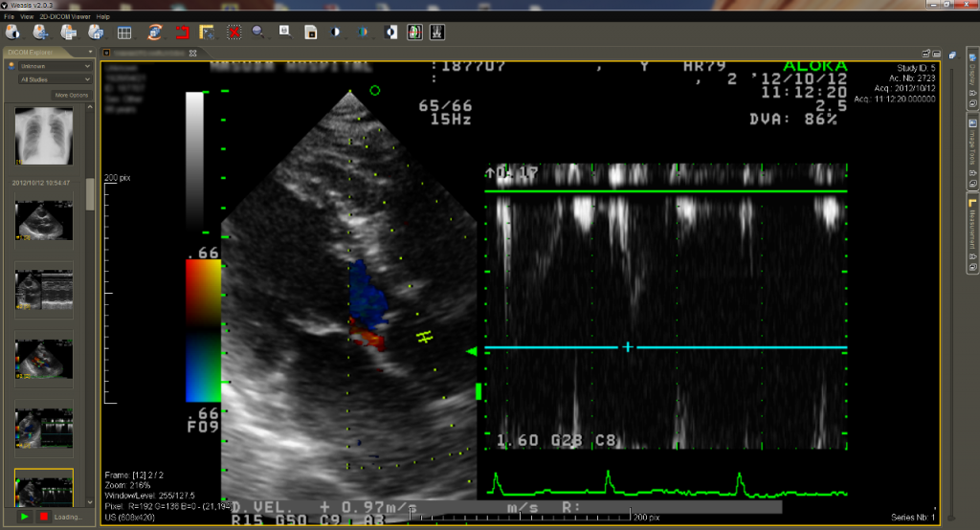
Task: Open the middle mouse button action tool
Action: [x=41, y=32]
